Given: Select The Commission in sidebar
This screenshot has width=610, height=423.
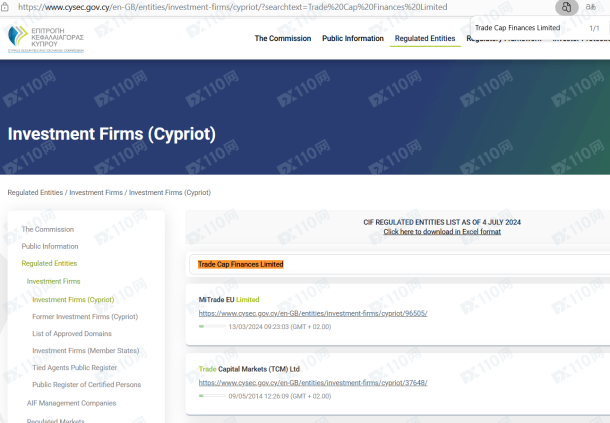Looking at the screenshot, I should click(47, 229).
